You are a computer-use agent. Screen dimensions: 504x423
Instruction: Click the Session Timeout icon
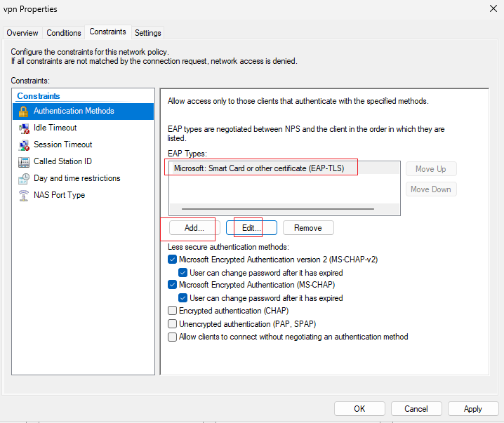[24, 145]
